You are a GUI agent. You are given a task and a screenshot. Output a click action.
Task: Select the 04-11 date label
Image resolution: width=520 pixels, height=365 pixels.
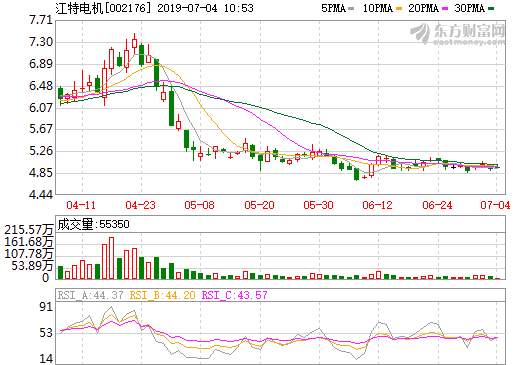(81, 205)
